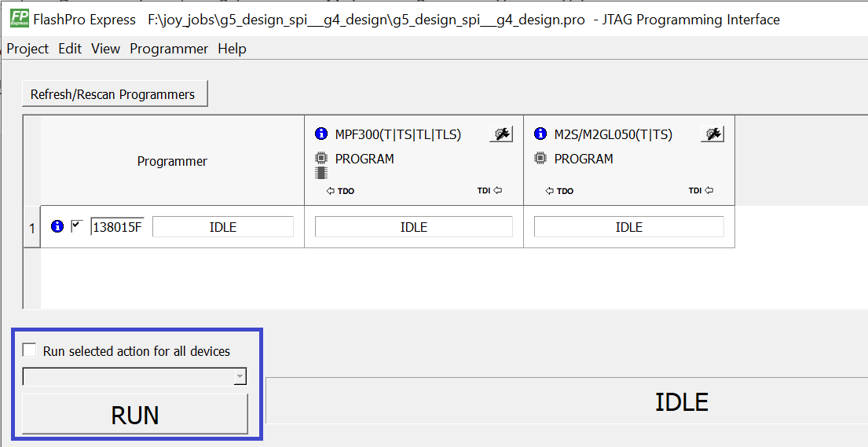Open M2S/M2GL050 configuration wrench icon
This screenshot has width=868, height=447.
pos(712,134)
